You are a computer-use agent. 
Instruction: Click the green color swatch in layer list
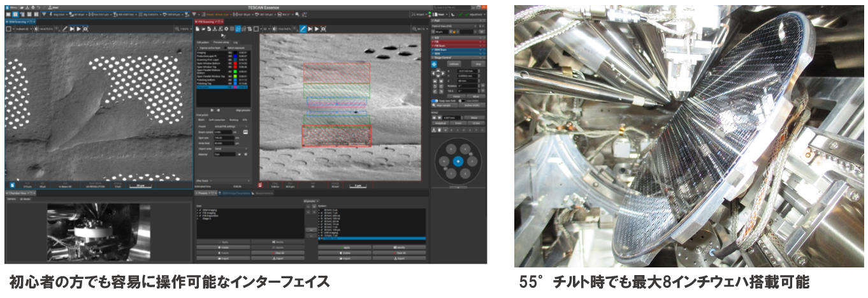(x=235, y=71)
